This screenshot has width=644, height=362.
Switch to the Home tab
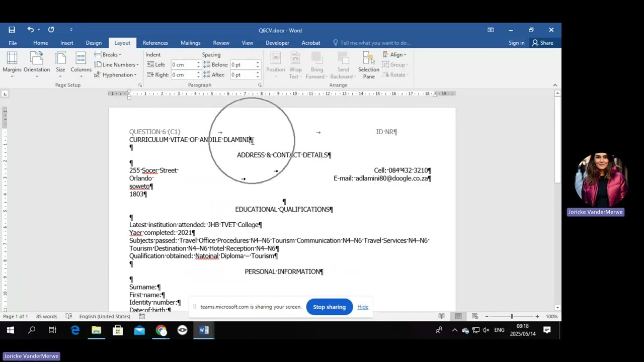coord(40,43)
